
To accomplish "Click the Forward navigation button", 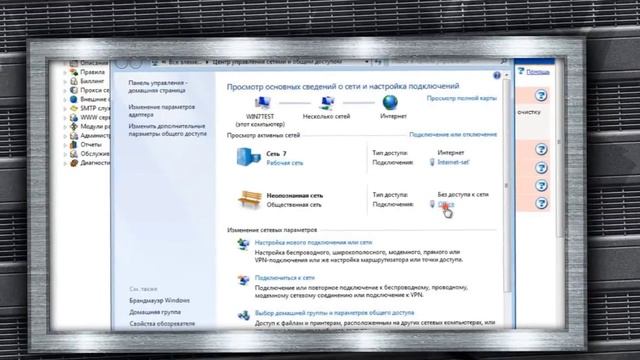I will (x=135, y=62).
